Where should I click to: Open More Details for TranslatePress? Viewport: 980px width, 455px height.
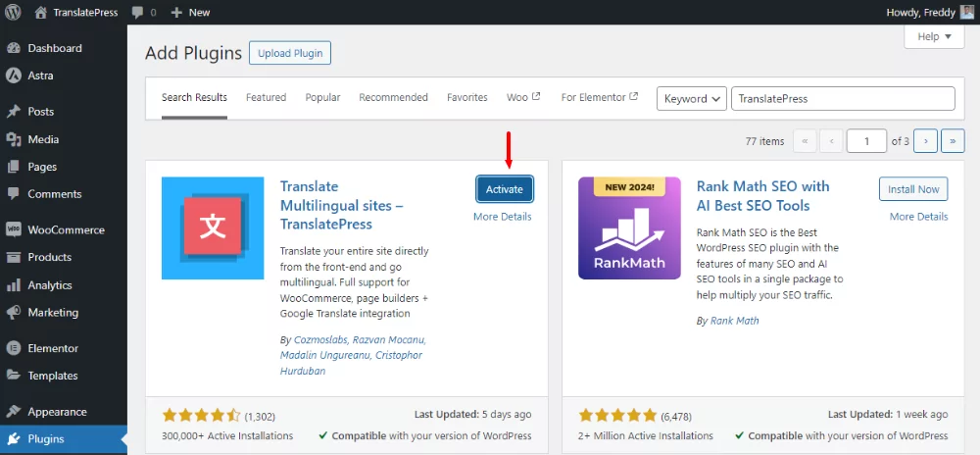tap(503, 217)
